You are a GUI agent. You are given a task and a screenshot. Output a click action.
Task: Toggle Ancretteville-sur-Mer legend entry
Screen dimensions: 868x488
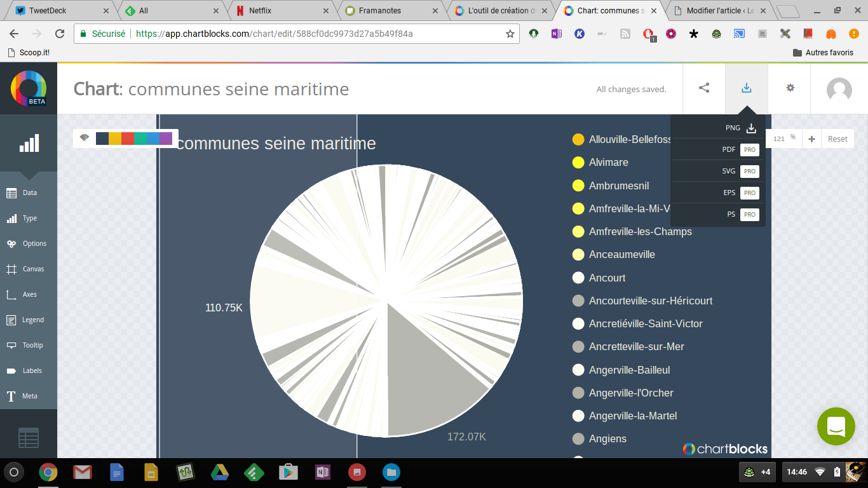(628, 346)
